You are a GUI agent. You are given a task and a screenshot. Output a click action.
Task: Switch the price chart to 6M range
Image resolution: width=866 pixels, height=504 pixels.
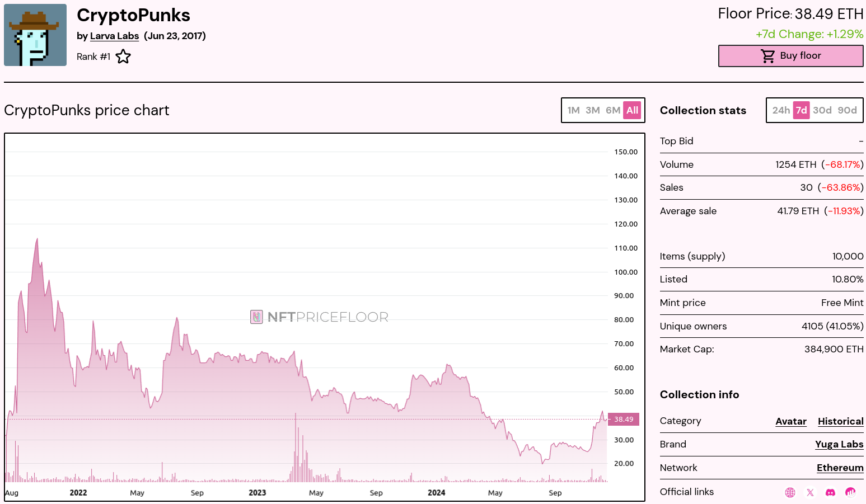613,110
